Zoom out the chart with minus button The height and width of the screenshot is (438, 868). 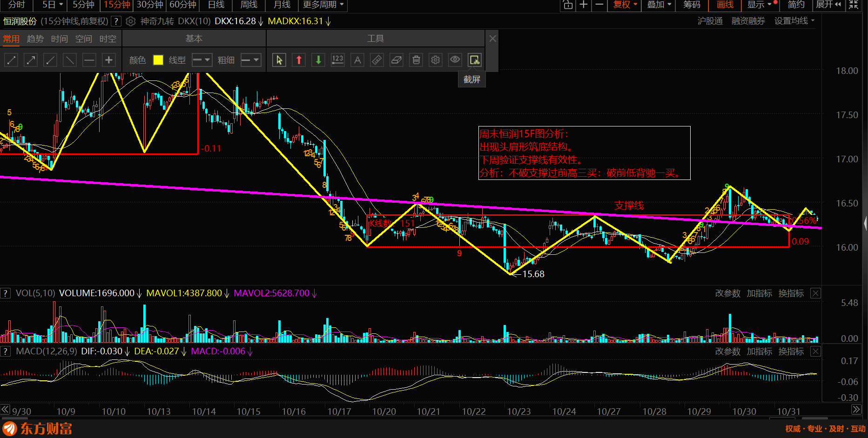click(599, 5)
